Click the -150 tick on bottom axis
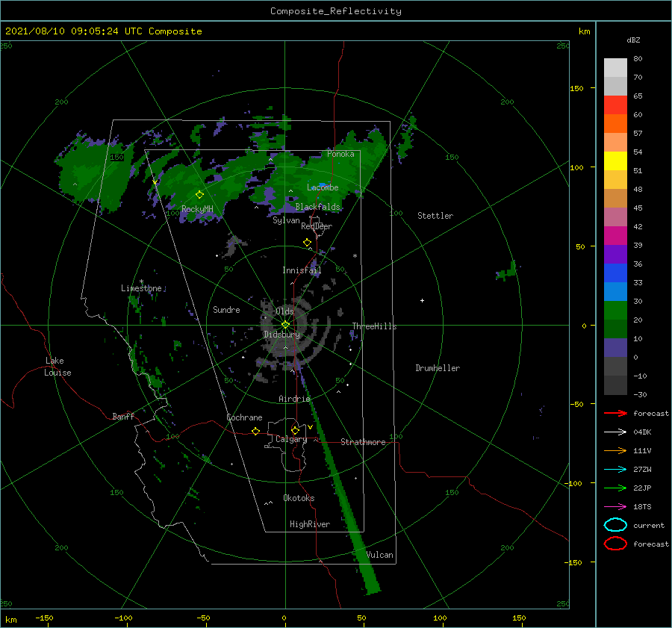This screenshot has width=672, height=628. [x=44, y=618]
